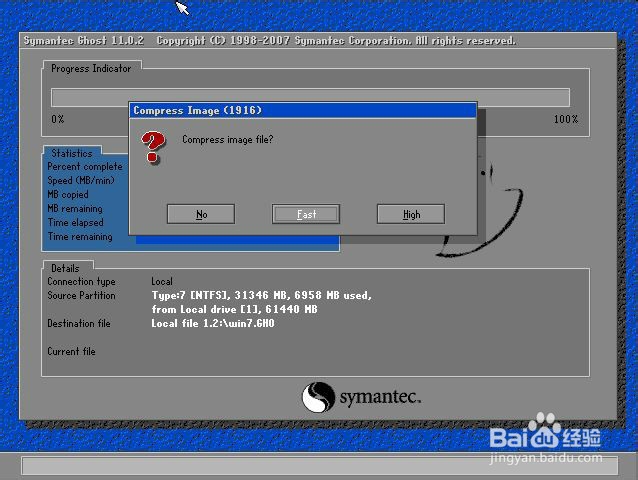The height and width of the screenshot is (480, 638).
Task: Select Fast compression button
Action: point(306,214)
